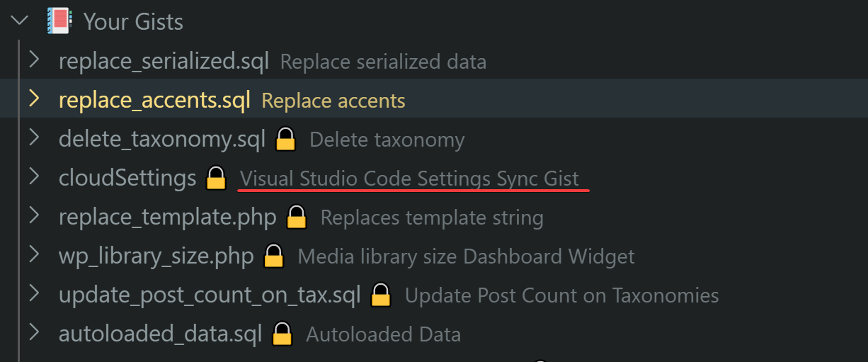Click the Your Gists header label
This screenshot has height=362, width=868.
(x=133, y=22)
